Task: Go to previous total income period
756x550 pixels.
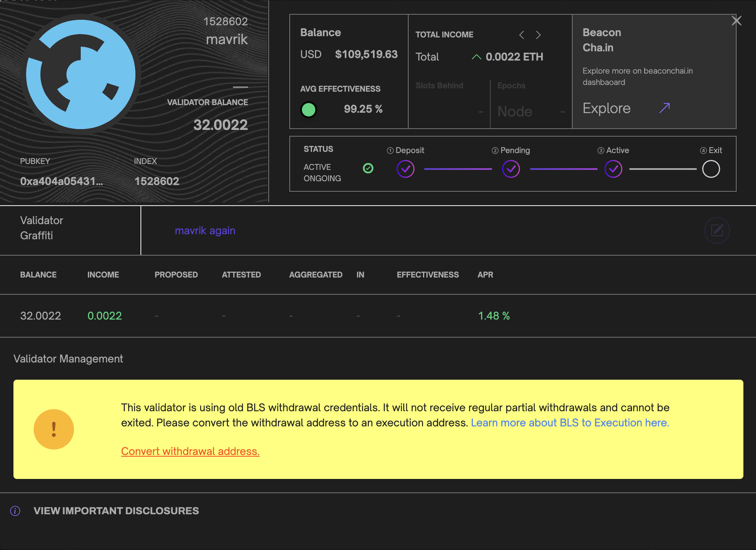Action: (x=521, y=35)
